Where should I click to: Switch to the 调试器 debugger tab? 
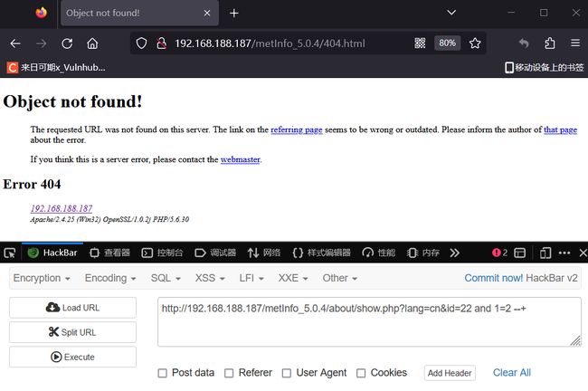coord(215,253)
